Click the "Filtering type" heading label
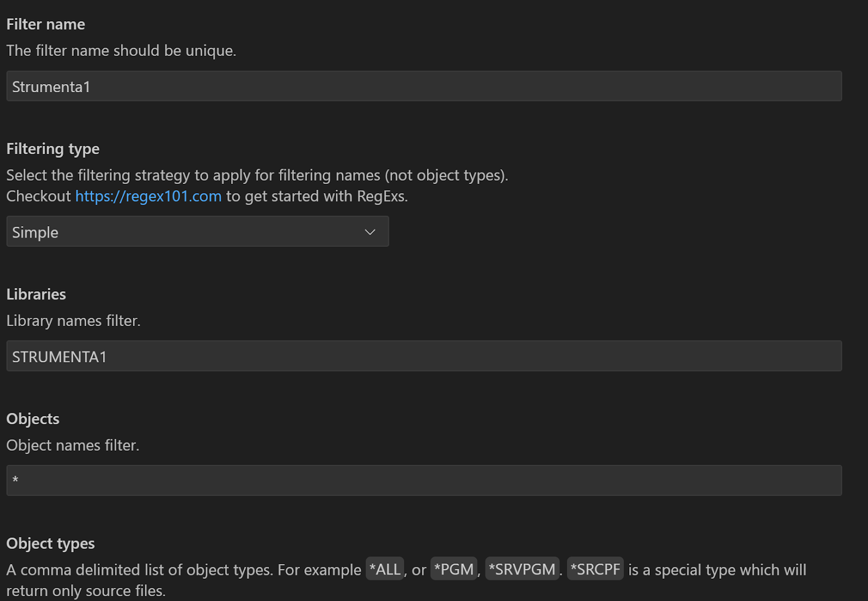Image resolution: width=868 pixels, height=601 pixels. [x=53, y=149]
